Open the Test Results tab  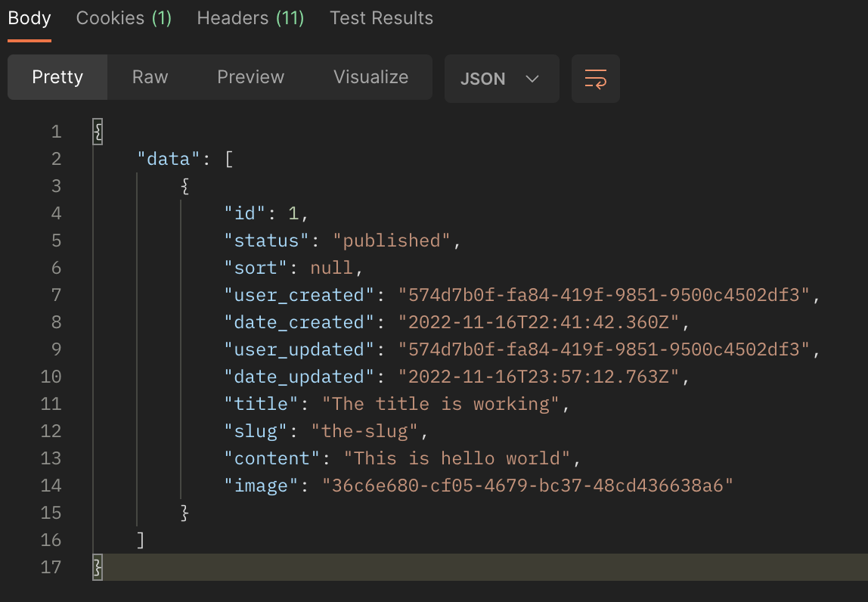[381, 18]
